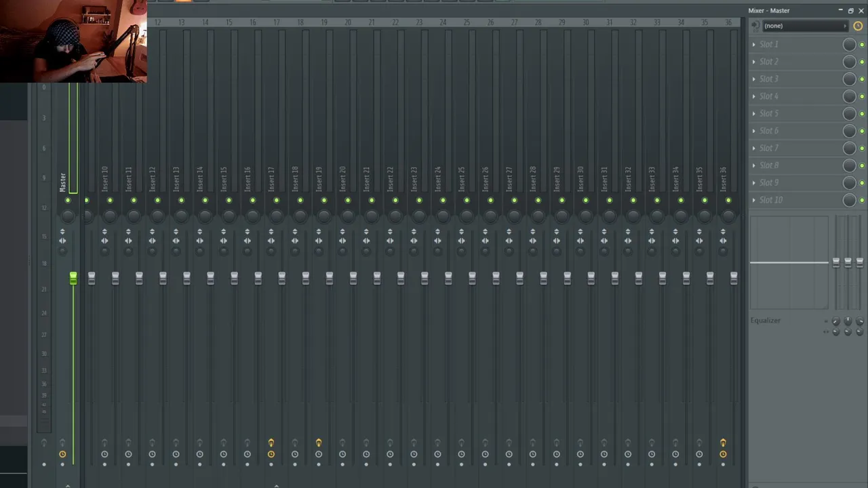
Task: Click the Insert 20 stereo swap arrows
Action: [342, 241]
